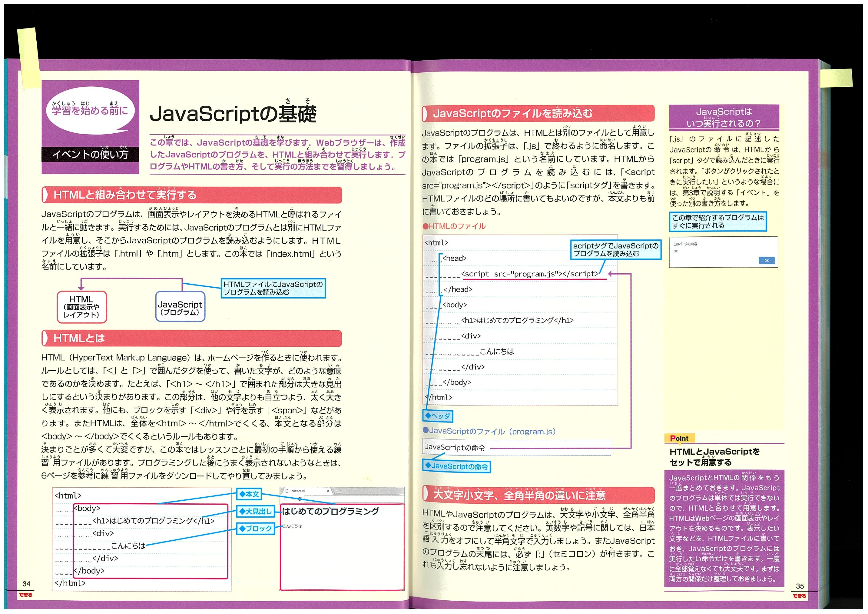The image size is (868, 614).
Task: Click page number 34
Action: [26, 583]
